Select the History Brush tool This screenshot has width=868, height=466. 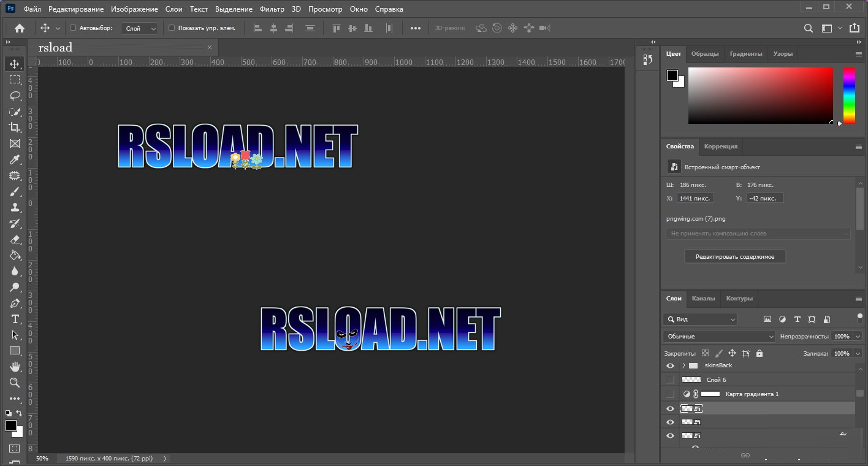[15, 224]
